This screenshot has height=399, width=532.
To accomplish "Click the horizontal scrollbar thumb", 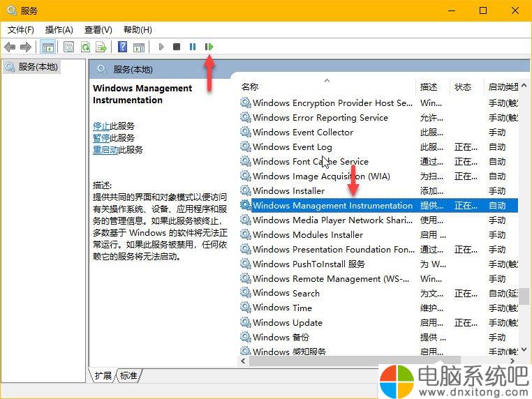I will point(355,361).
